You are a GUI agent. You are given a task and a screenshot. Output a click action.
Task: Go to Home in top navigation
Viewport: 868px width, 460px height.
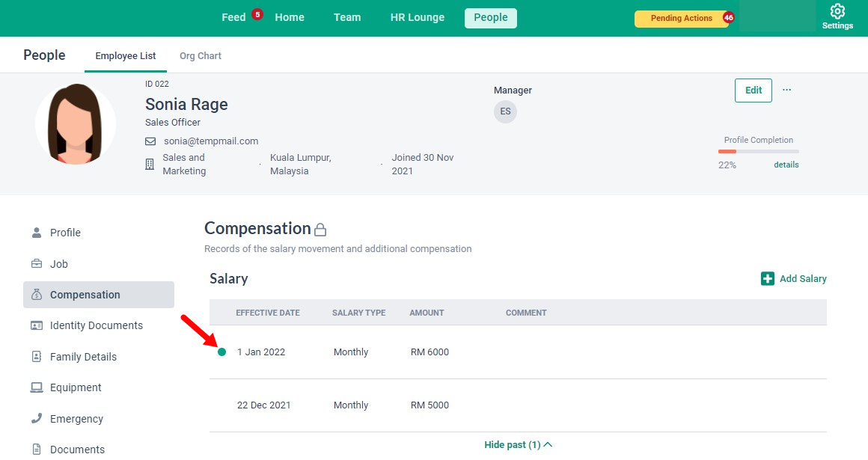[290, 17]
